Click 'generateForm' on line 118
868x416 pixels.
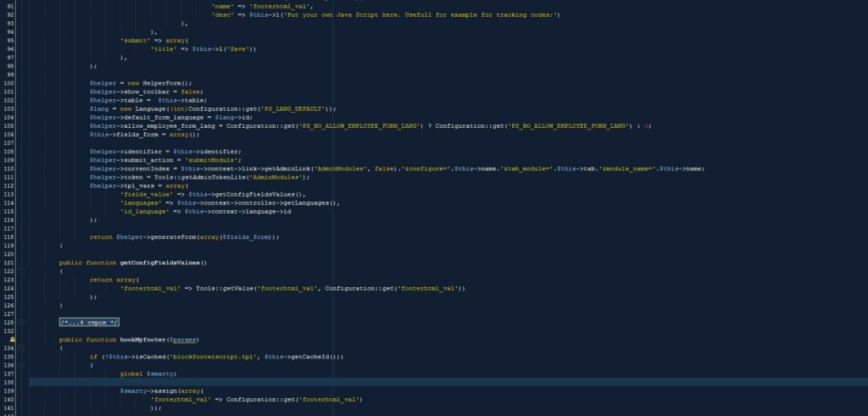173,236
